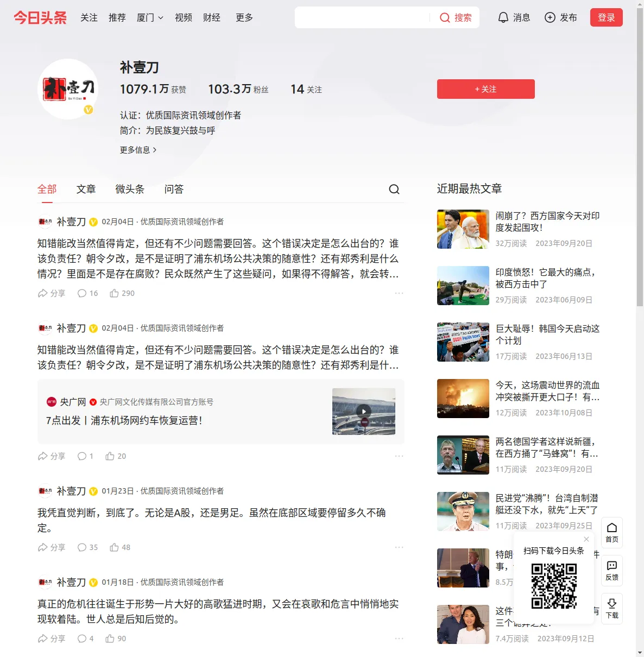Screen dimensions: 644x657
Task: Open article 巨大耻辱！韩国今天启动这个计划
Action: [x=547, y=334]
